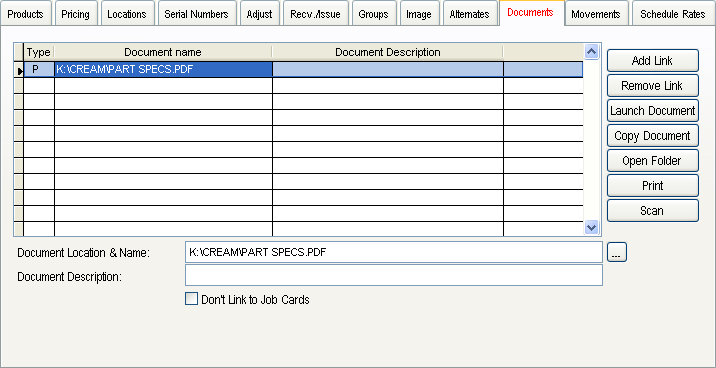This screenshot has height=368, width=716.
Task: Launch Document using its button
Action: coord(653,110)
